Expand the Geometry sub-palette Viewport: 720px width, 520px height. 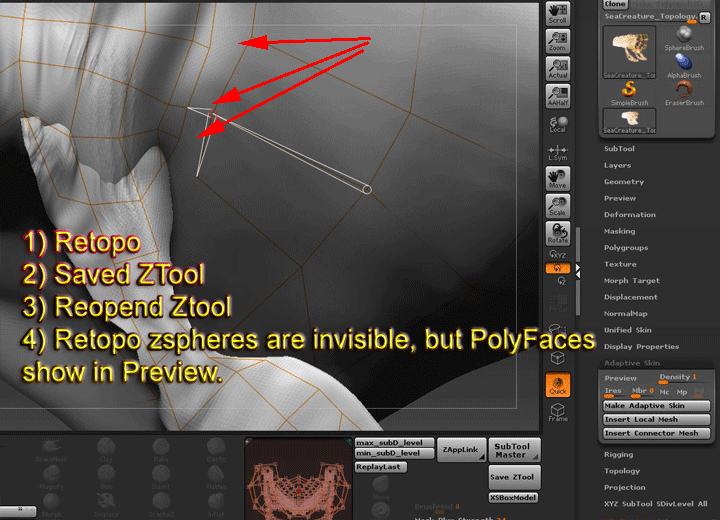tap(624, 182)
